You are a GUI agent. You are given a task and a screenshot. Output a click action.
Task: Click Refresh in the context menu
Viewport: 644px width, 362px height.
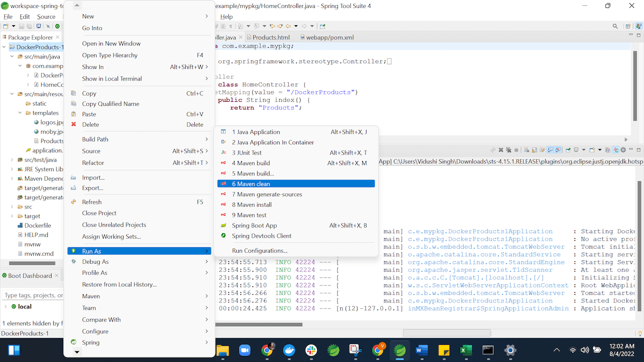point(91,202)
